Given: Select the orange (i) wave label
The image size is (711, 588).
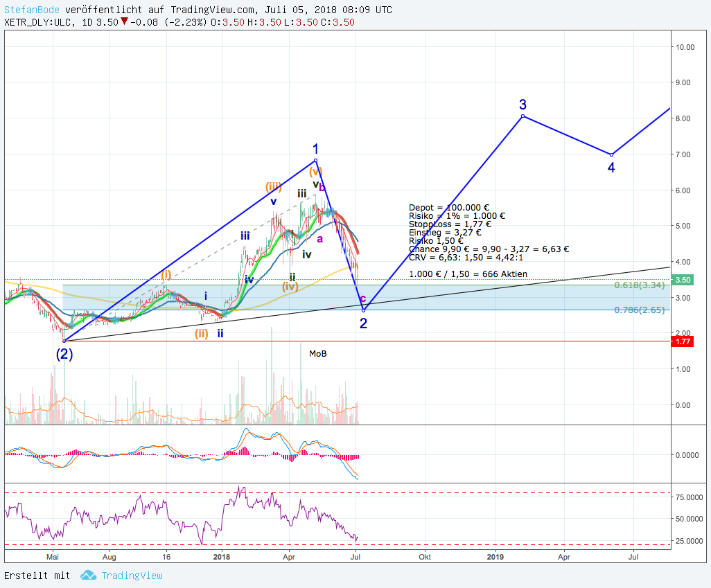Looking at the screenshot, I should click(x=166, y=274).
